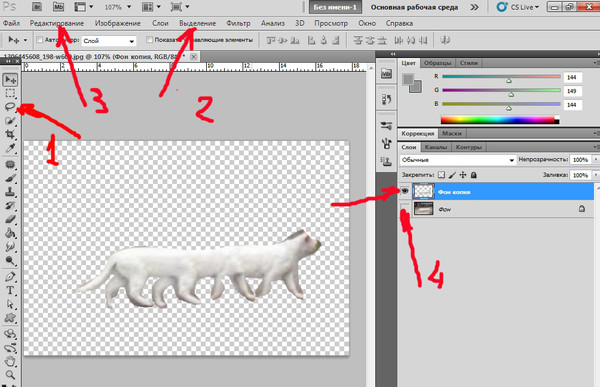Expand the Непрозрачность opacity arrow
This screenshot has height=387, width=600.
point(596,159)
